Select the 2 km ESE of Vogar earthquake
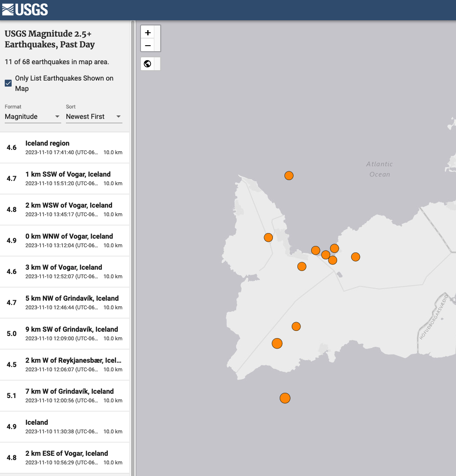This screenshot has width=456, height=476. point(65,457)
